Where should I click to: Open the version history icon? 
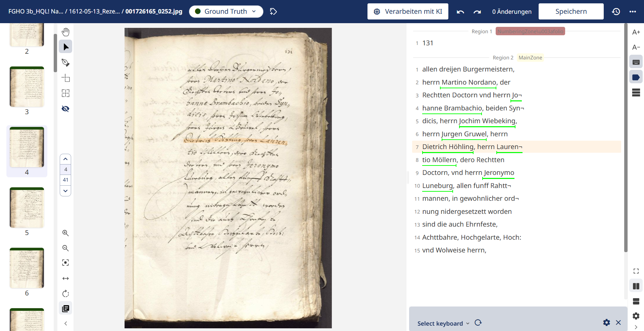616,12
